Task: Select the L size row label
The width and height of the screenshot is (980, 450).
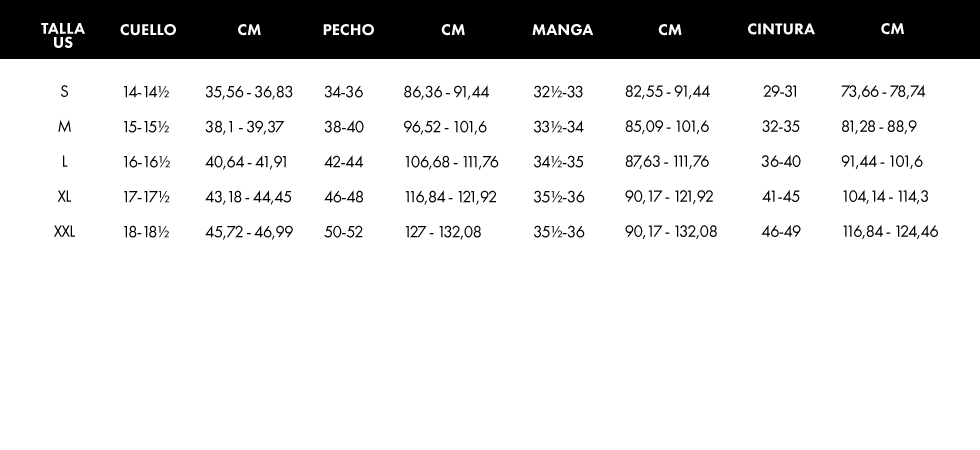Action: 64,162
